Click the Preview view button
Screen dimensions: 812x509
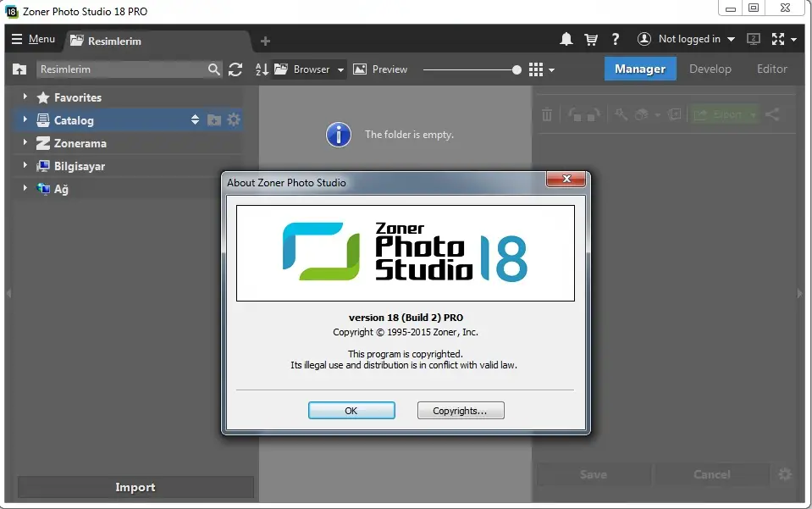380,69
